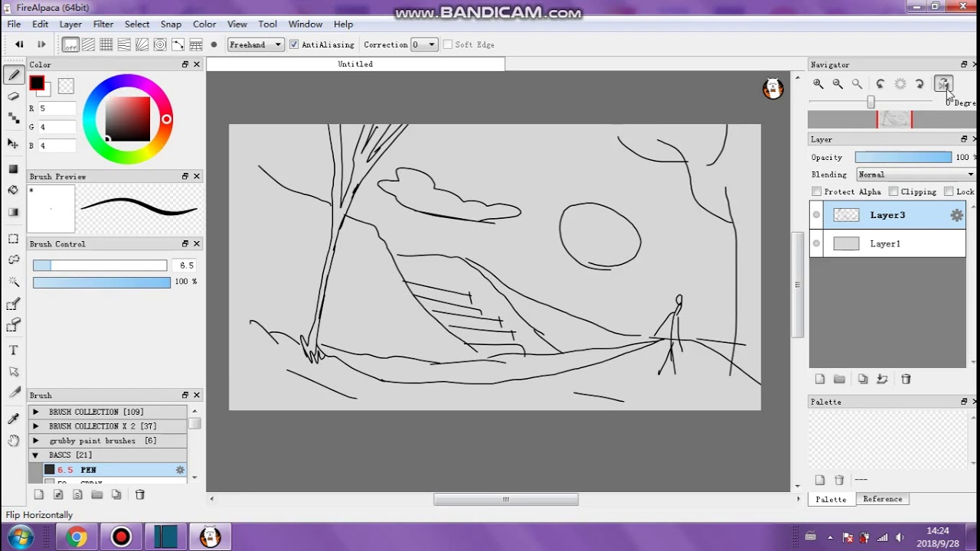Hide Layer3 visibility
Screen dimensions: 980x551
point(816,215)
